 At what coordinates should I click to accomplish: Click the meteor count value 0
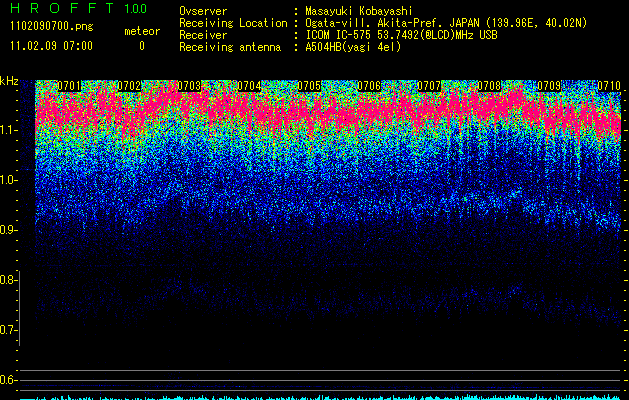pyautogui.click(x=142, y=46)
